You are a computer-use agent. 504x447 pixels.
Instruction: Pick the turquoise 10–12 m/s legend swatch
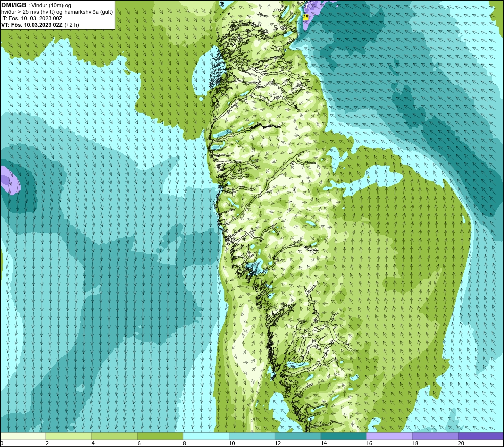tap(252, 436)
